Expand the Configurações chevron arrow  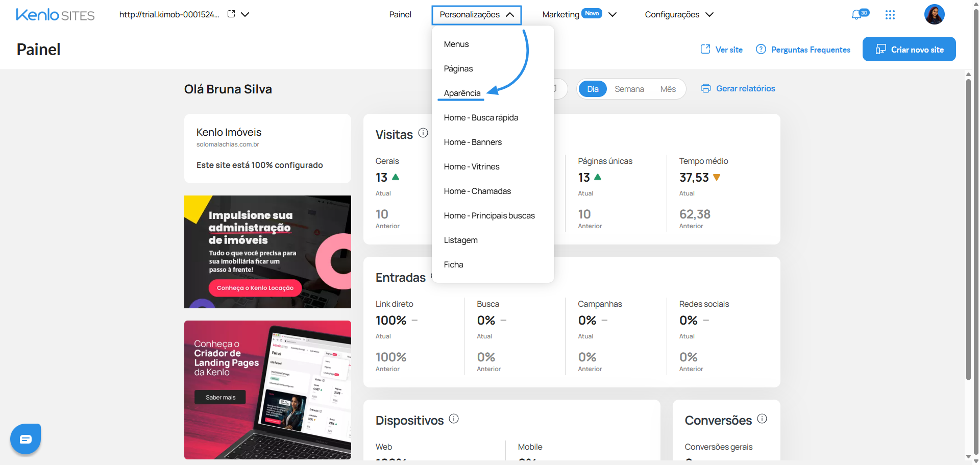709,14
